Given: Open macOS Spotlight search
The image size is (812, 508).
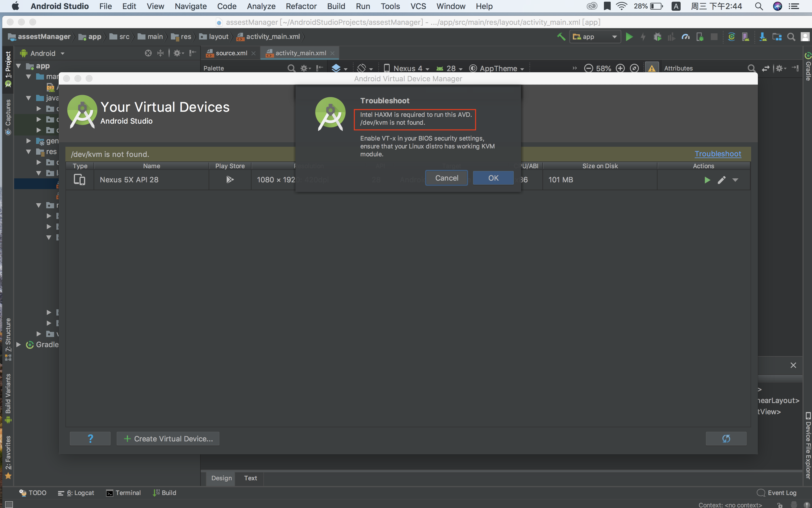Looking at the screenshot, I should [759, 6].
